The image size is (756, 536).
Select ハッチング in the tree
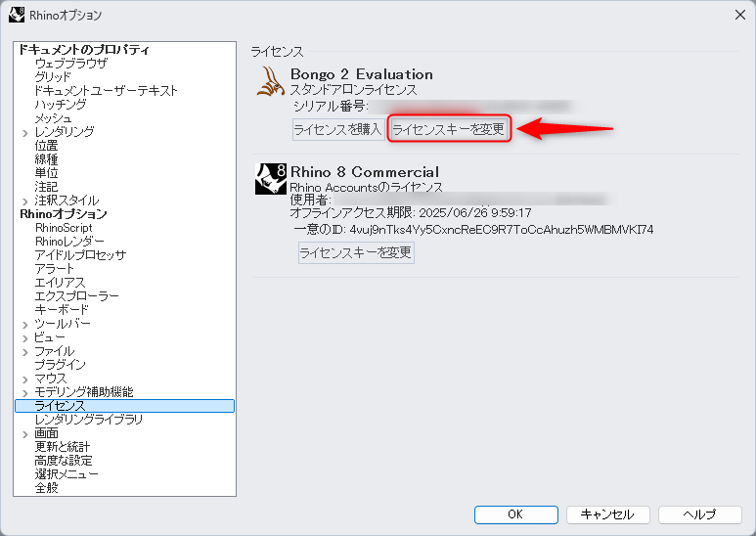click(61, 104)
